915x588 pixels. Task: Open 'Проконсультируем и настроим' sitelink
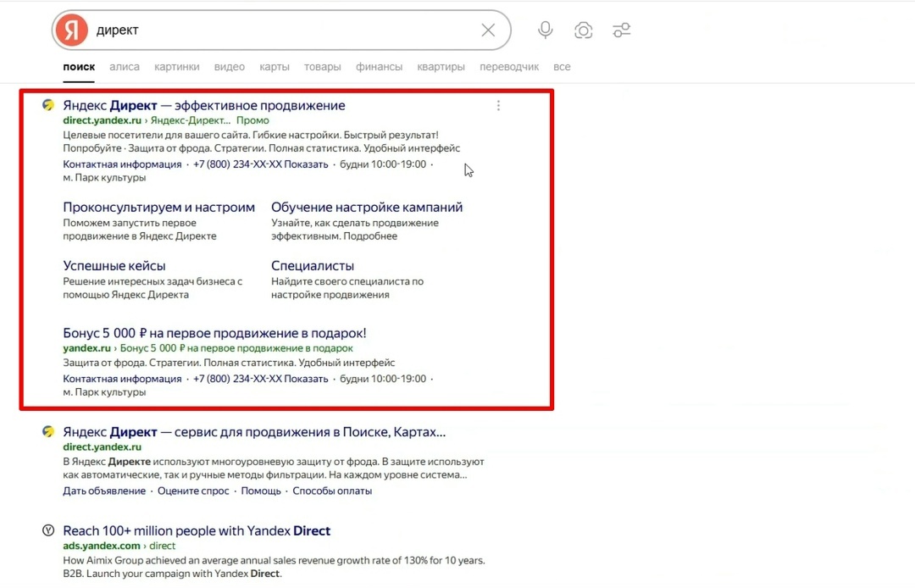tap(158, 207)
